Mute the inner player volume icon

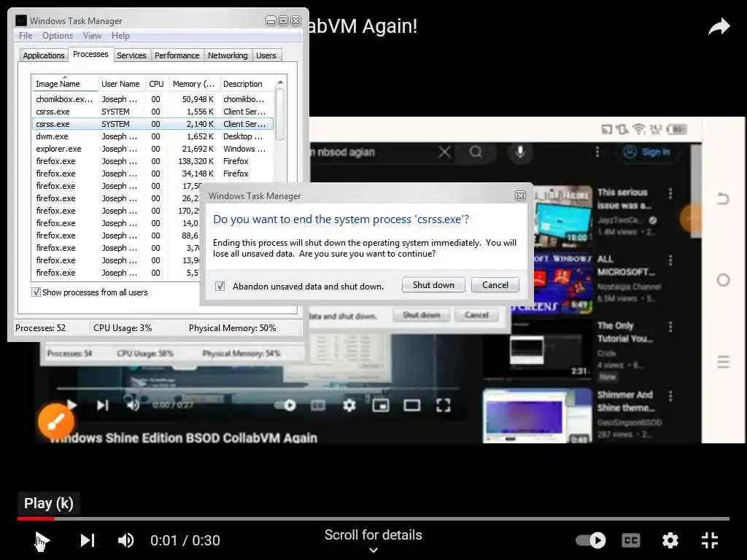click(x=133, y=405)
